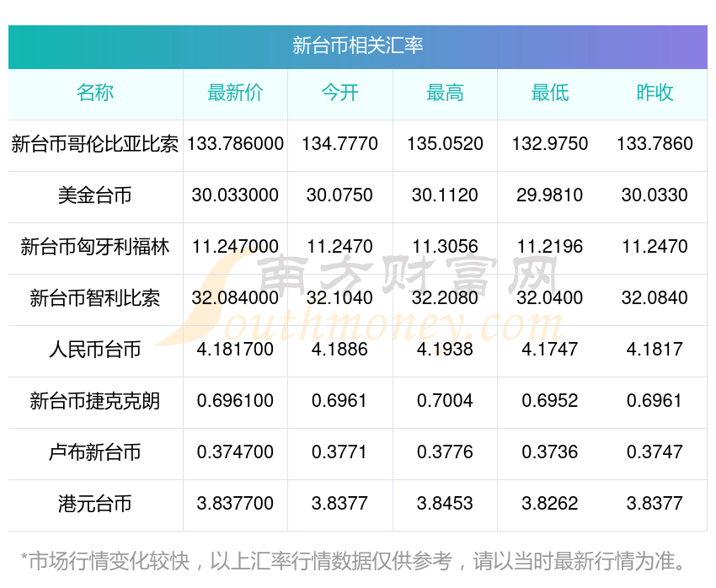Click value 32.0400
Screen dimensions: 716x588
pos(550,298)
